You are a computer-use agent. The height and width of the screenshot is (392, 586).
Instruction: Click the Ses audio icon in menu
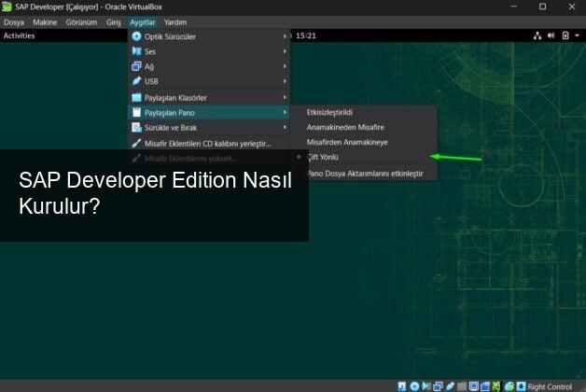(x=136, y=51)
